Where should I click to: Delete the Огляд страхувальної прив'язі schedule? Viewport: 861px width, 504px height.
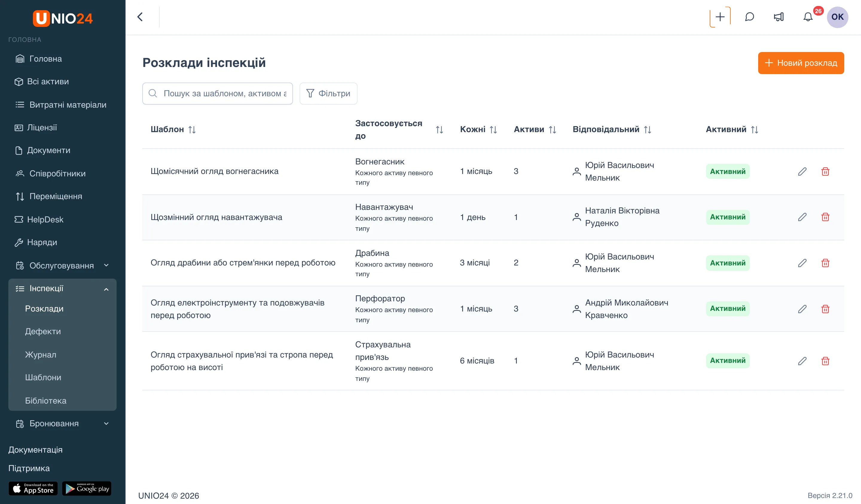(825, 361)
